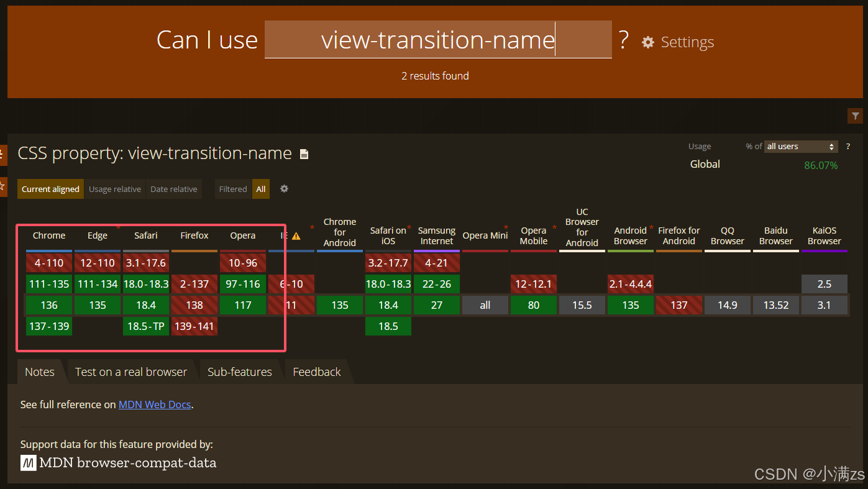This screenshot has width=868, height=489.
Task: Switch to Date relative view
Action: click(173, 189)
